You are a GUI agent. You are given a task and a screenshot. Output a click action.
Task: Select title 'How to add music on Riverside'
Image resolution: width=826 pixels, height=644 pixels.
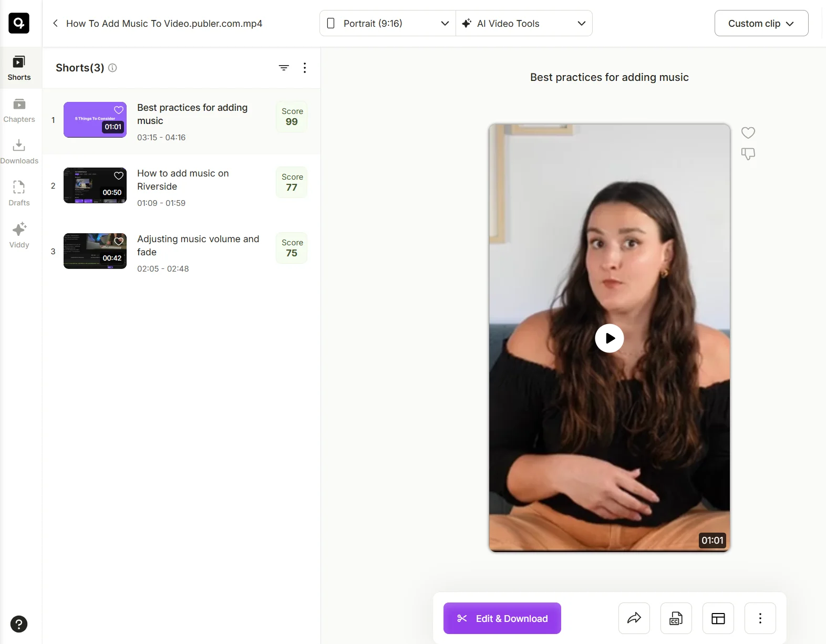click(183, 180)
